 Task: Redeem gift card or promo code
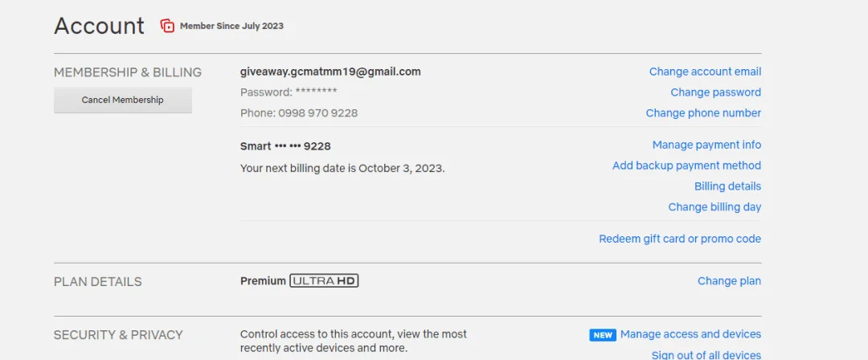coord(681,239)
